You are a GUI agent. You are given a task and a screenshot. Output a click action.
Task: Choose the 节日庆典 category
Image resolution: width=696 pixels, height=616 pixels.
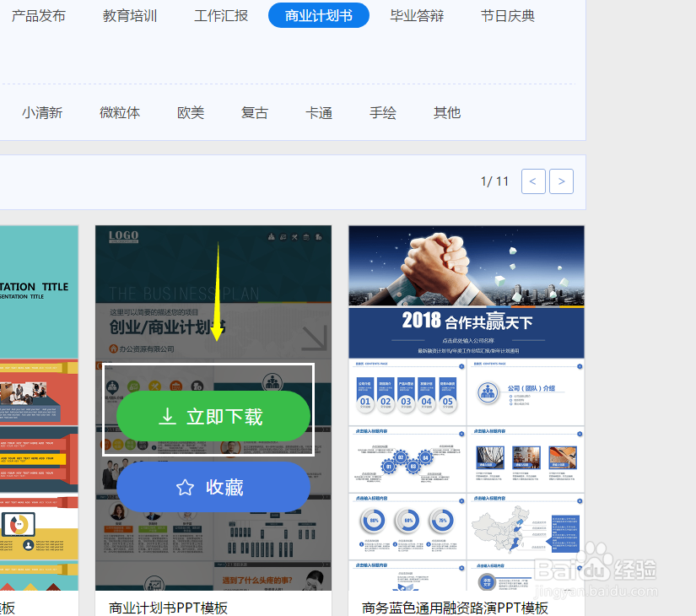[508, 16]
